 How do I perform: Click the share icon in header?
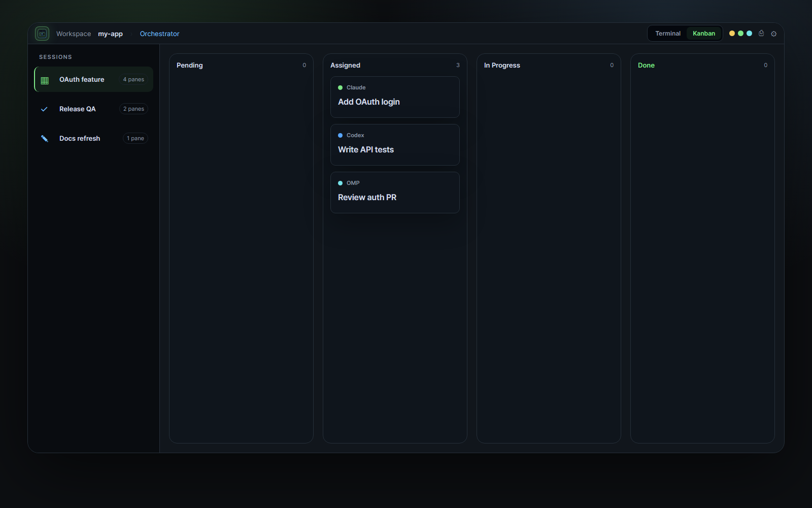(x=761, y=34)
